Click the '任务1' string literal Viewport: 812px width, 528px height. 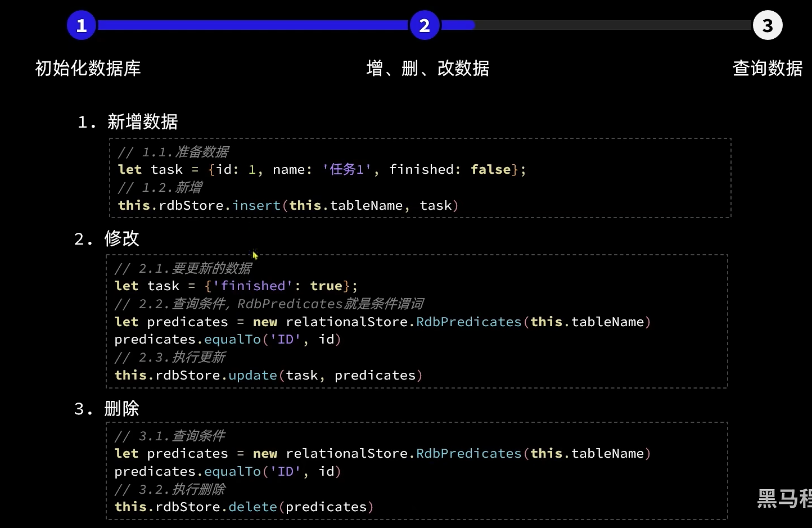[x=346, y=169]
